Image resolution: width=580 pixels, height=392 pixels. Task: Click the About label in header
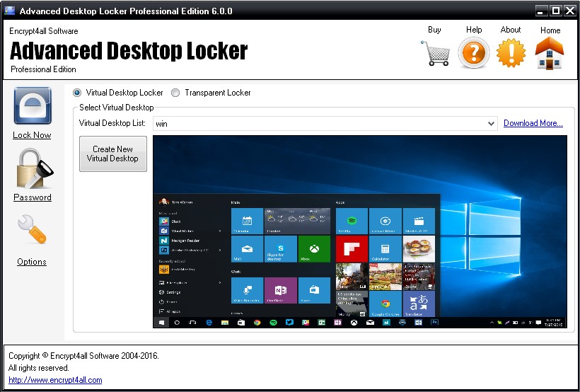tap(511, 30)
